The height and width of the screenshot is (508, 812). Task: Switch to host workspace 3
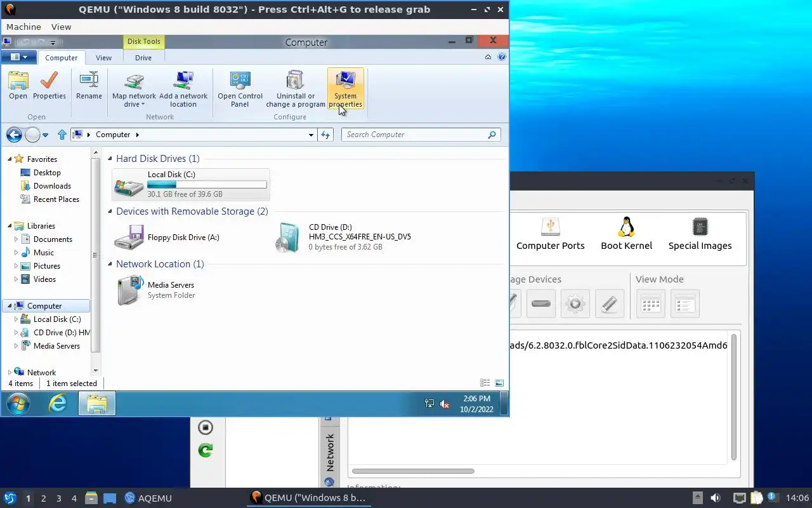click(x=59, y=498)
